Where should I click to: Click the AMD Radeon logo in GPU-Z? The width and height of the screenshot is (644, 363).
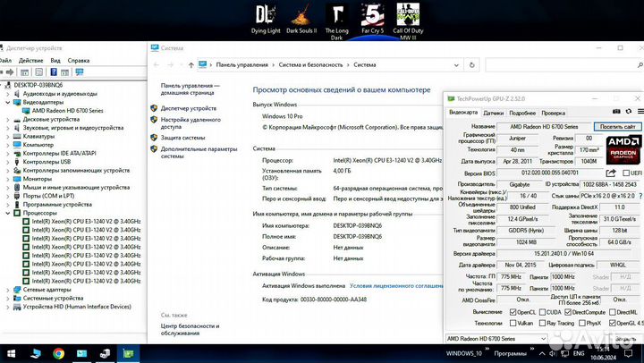tap(623, 150)
